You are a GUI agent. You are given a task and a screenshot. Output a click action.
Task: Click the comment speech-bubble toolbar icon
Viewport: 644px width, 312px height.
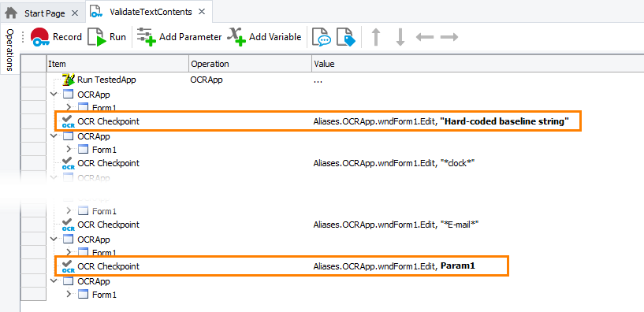322,37
